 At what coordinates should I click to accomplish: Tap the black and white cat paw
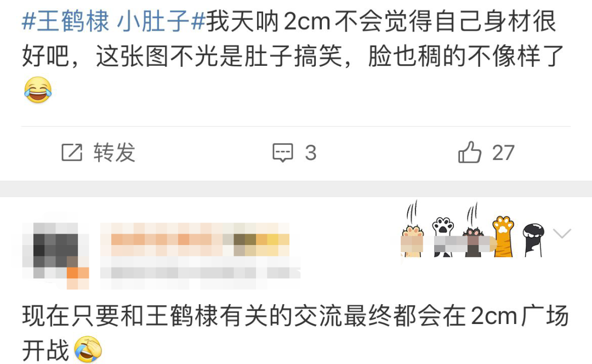coord(533,240)
